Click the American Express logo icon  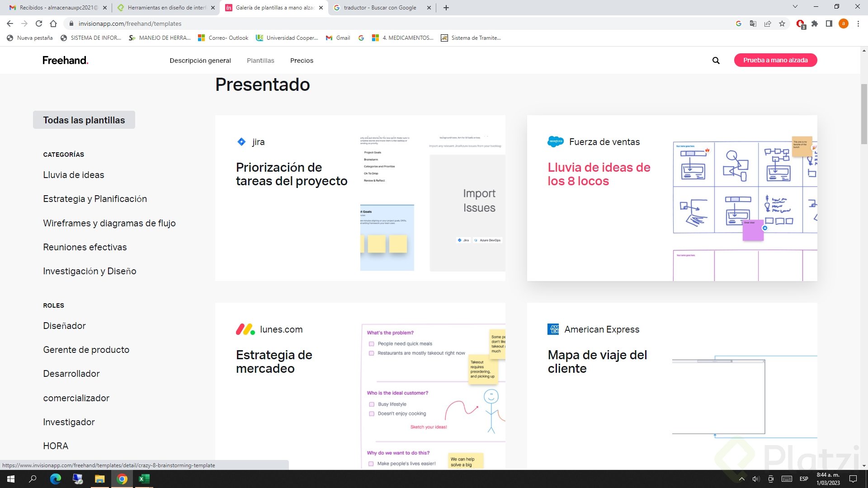(x=554, y=329)
